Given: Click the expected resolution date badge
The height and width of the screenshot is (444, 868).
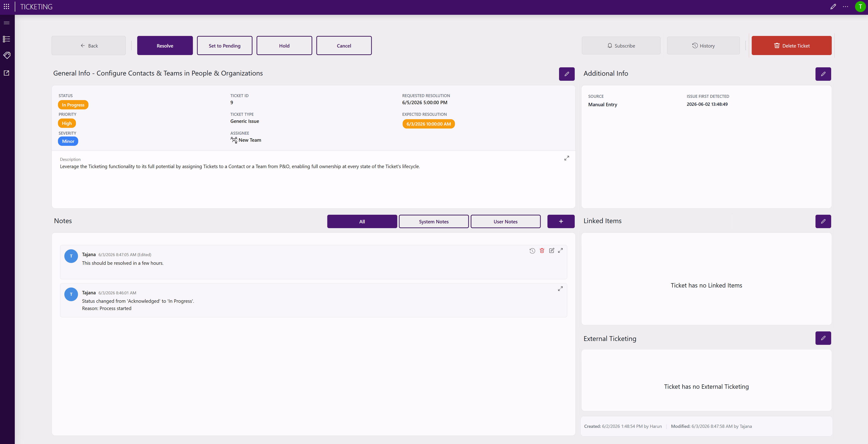Looking at the screenshot, I should (429, 124).
